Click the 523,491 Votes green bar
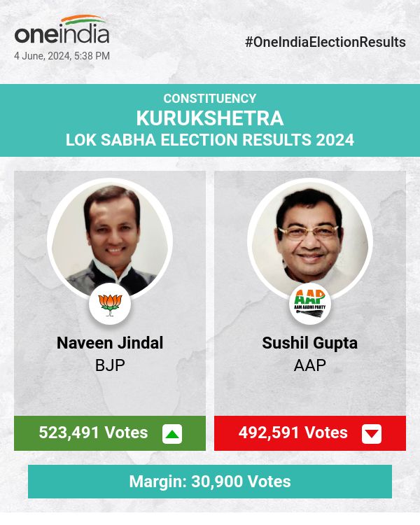The height and width of the screenshot is (525, 420). pos(94,433)
